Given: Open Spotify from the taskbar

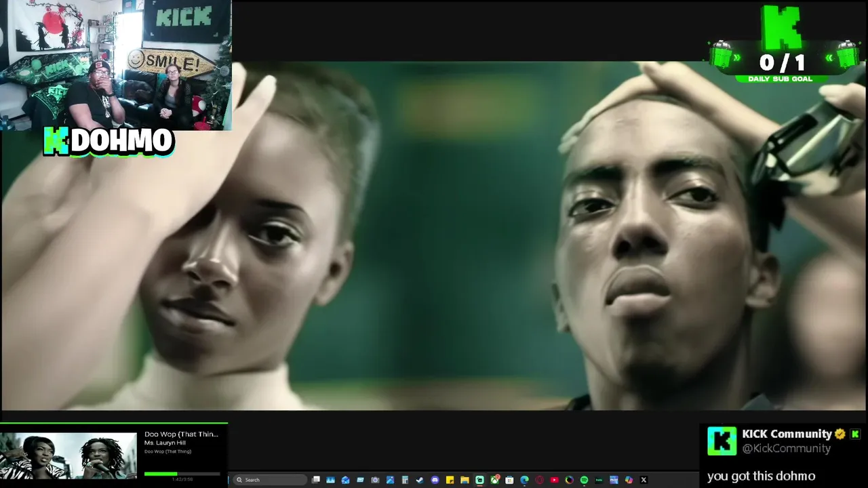Looking at the screenshot, I should [x=584, y=480].
